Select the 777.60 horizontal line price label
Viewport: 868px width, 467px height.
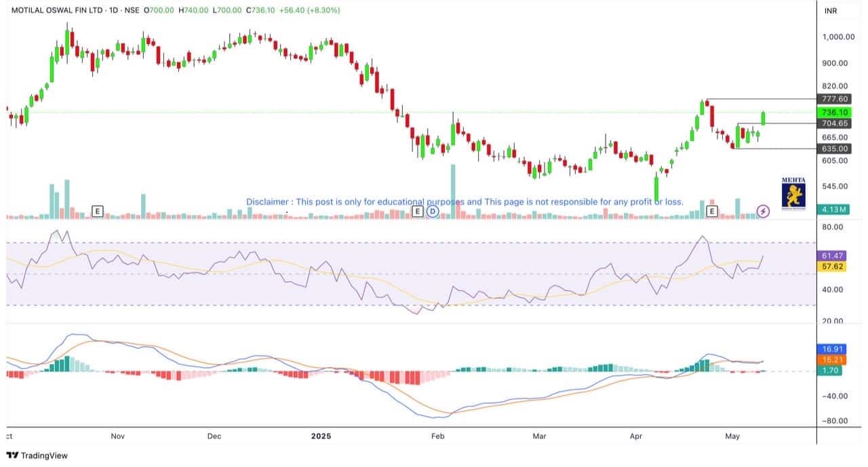point(835,99)
